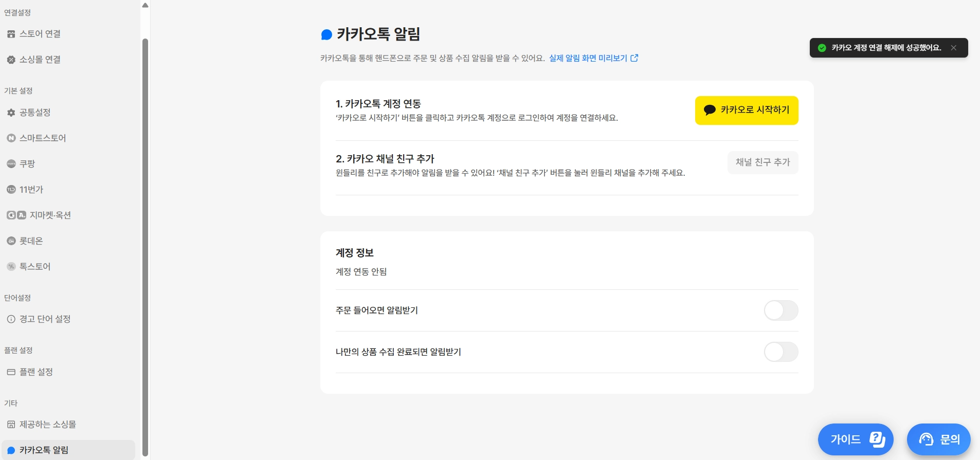Select 카카오톡 알림 in sidebar
980x460 pixels.
coord(68,450)
